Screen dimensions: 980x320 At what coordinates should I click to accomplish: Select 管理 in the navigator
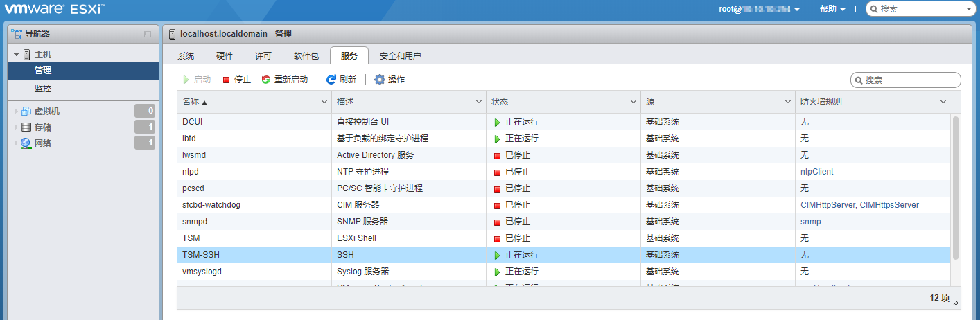(x=83, y=71)
